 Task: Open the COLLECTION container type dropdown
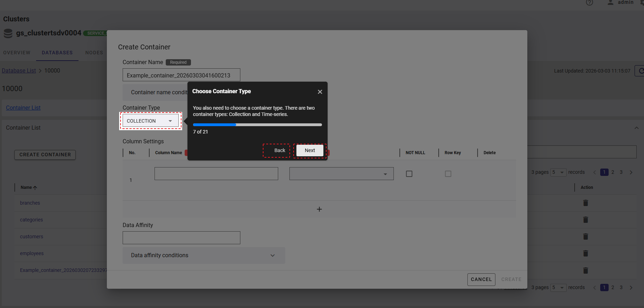point(150,121)
